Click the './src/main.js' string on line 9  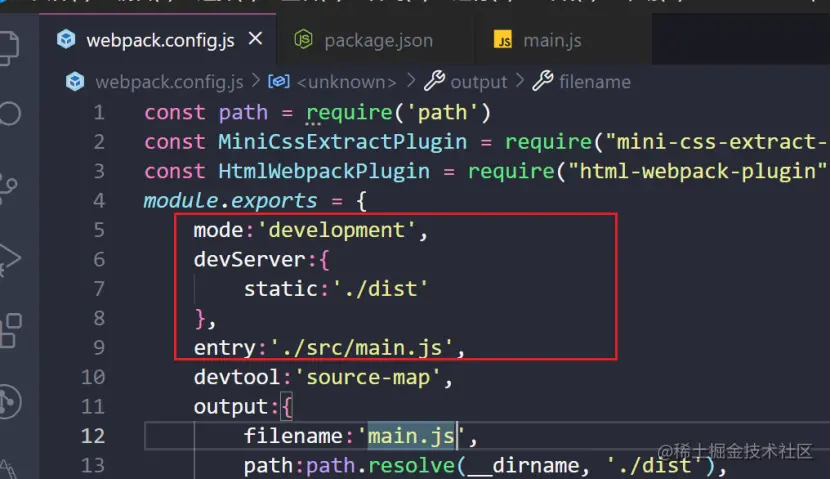[361, 348]
